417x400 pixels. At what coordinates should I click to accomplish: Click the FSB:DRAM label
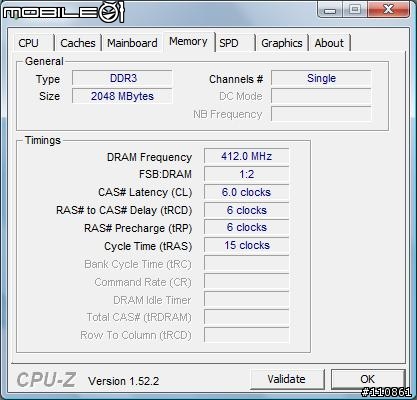[165, 174]
